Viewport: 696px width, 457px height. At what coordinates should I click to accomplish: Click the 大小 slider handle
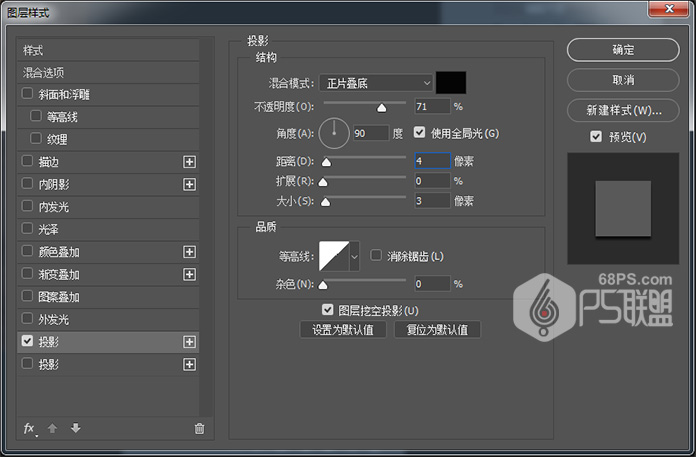[x=325, y=202]
